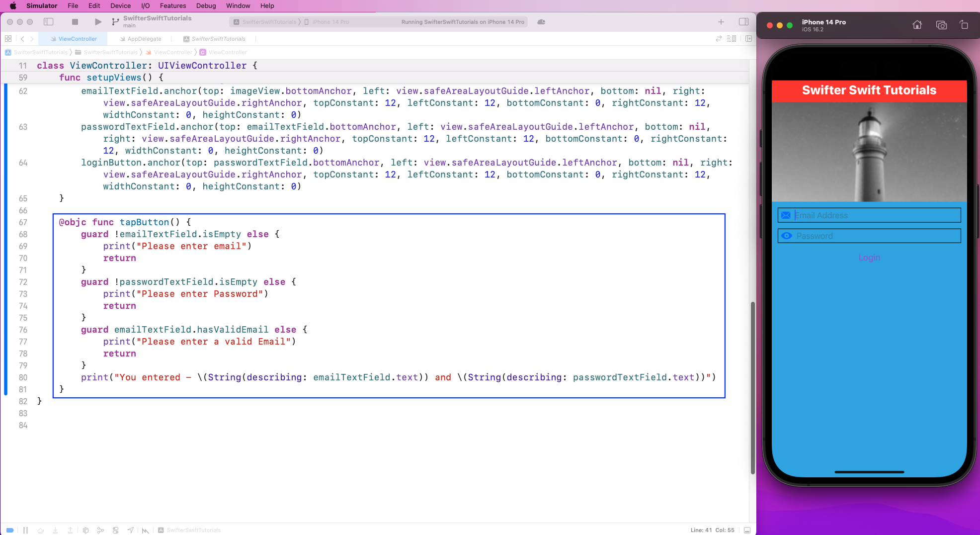The width and height of the screenshot is (980, 535).
Task: Click the iOS home indicator bar in simulator
Action: [869, 472]
